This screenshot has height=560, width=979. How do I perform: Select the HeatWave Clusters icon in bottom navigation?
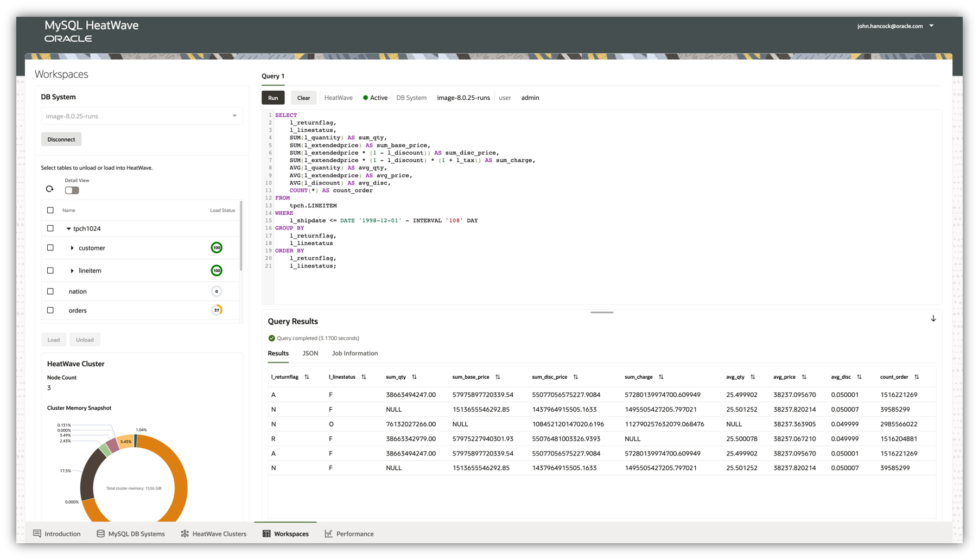(x=184, y=533)
